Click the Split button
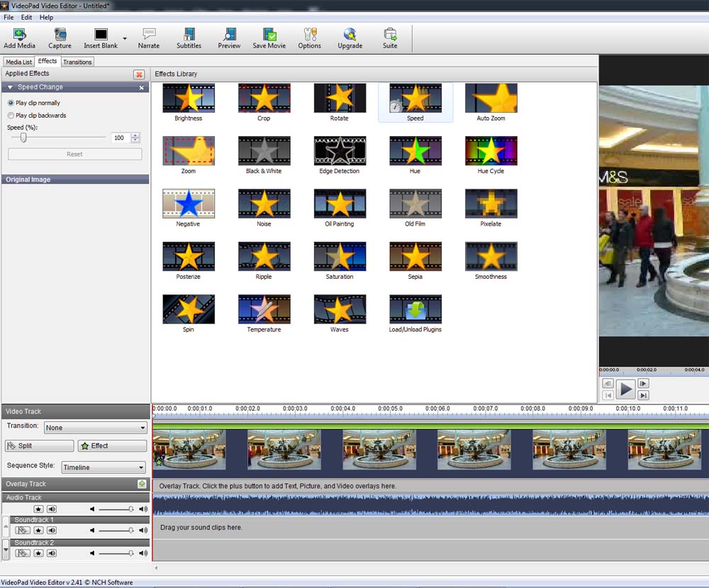Screen dimensions: 709x588 point(40,446)
